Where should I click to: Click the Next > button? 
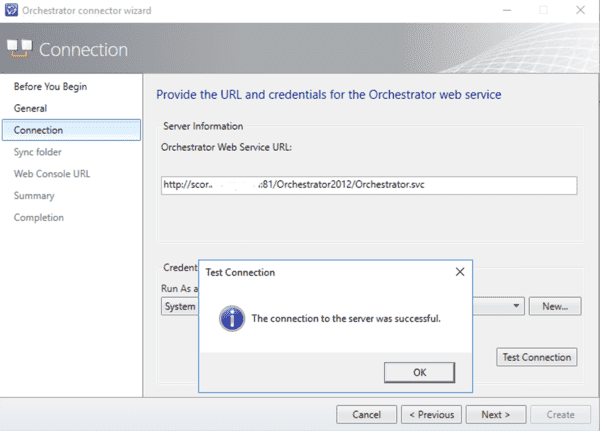496,415
